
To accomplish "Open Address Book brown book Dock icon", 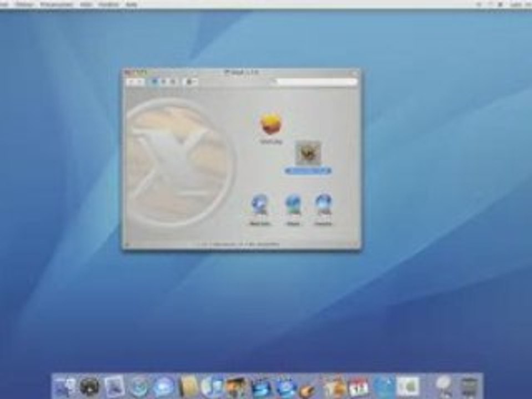I will click(188, 386).
